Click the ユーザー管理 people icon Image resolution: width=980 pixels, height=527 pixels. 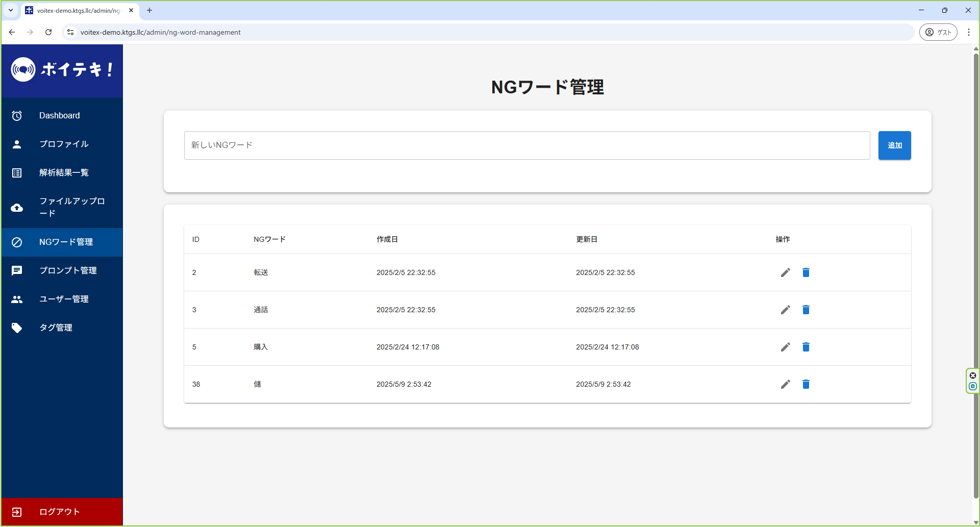tap(17, 299)
